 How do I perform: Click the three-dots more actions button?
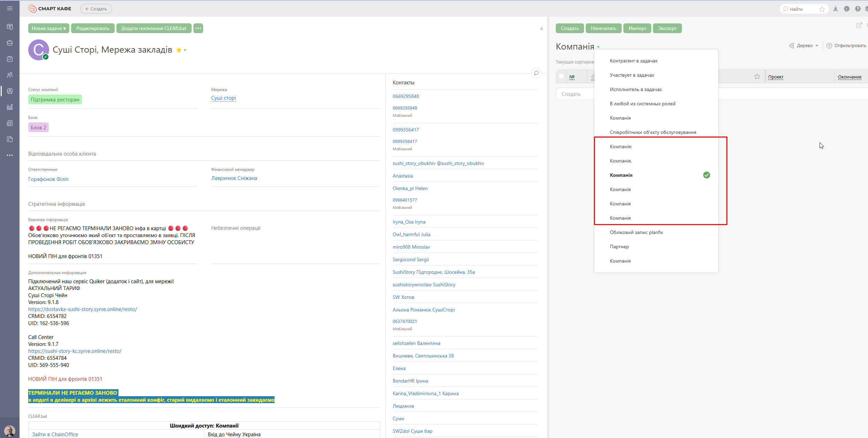tap(198, 28)
